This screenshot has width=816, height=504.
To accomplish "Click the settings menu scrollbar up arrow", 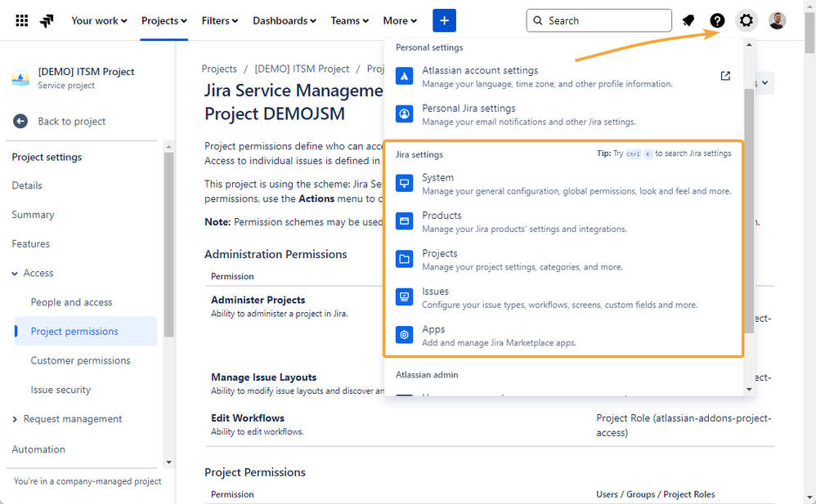I will click(749, 45).
